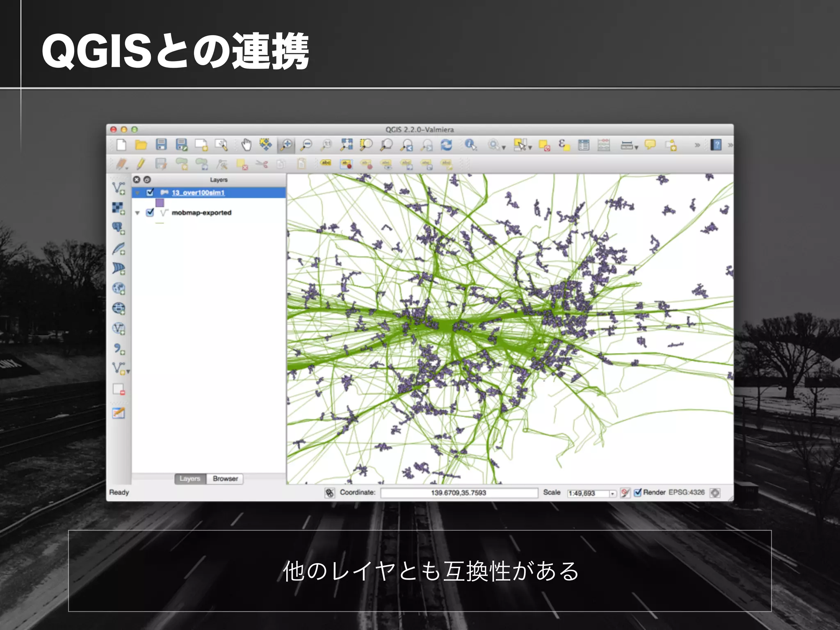The width and height of the screenshot is (840, 630).
Task: Collapse the 13_over100slm1 layer tree
Action: 137,193
